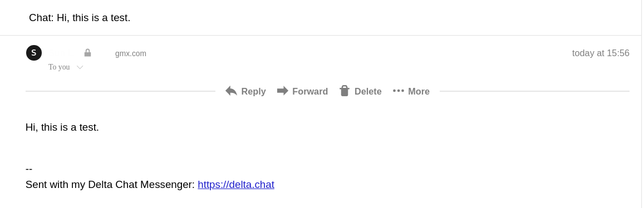Click the gmx.com sender address

point(131,54)
